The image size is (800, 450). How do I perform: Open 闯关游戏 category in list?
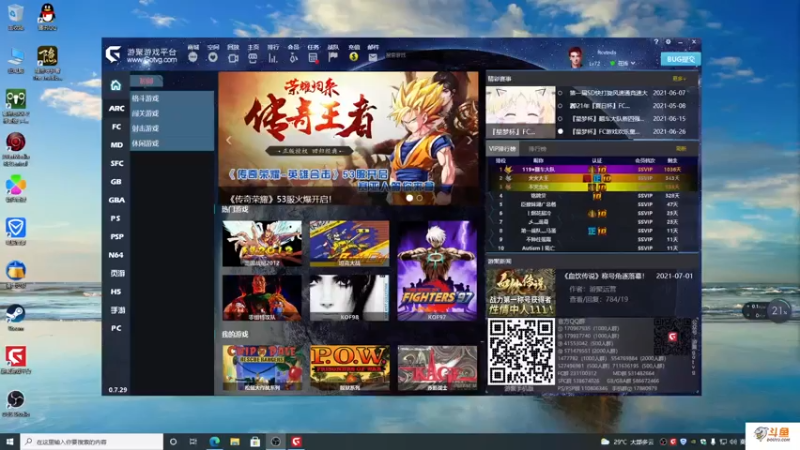pos(171,113)
